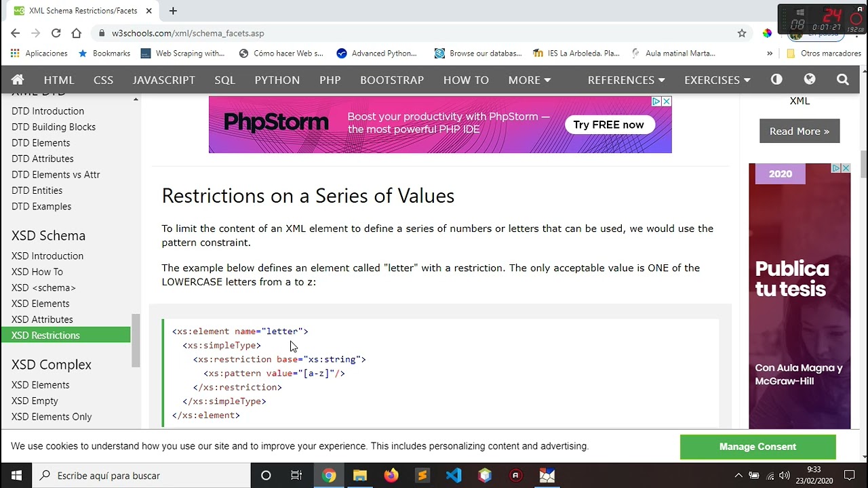Click the browser forward arrow
This screenshot has height=488, width=868.
[x=36, y=33]
